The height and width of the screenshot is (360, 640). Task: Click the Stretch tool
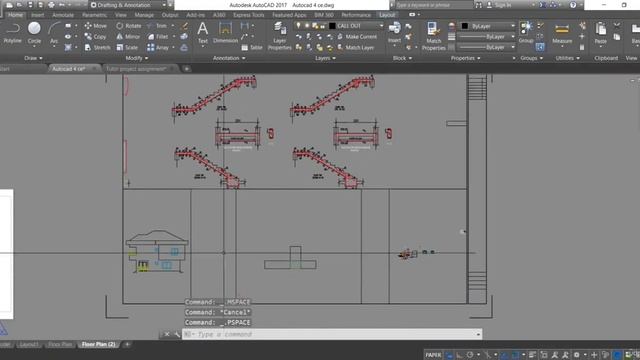pos(98,47)
